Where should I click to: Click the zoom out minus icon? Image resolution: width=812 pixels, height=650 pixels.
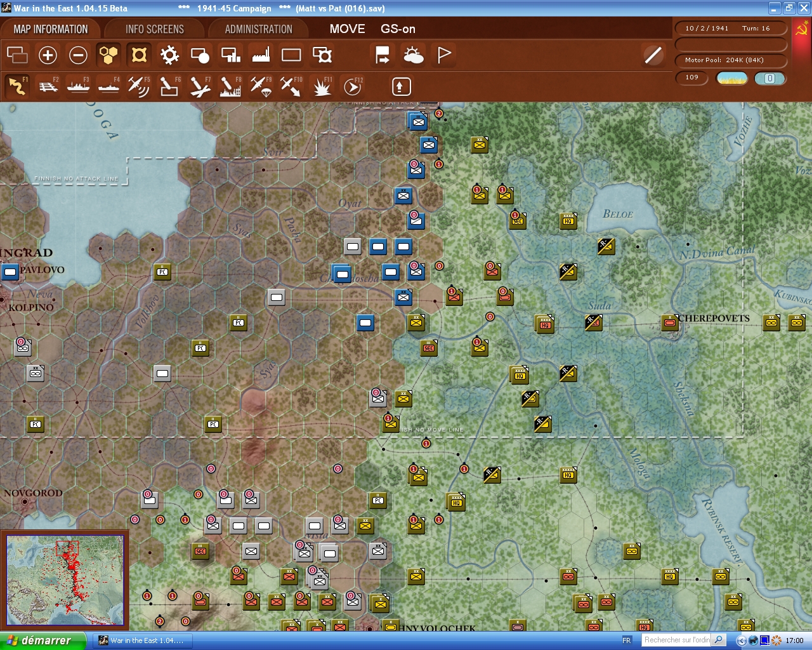78,55
